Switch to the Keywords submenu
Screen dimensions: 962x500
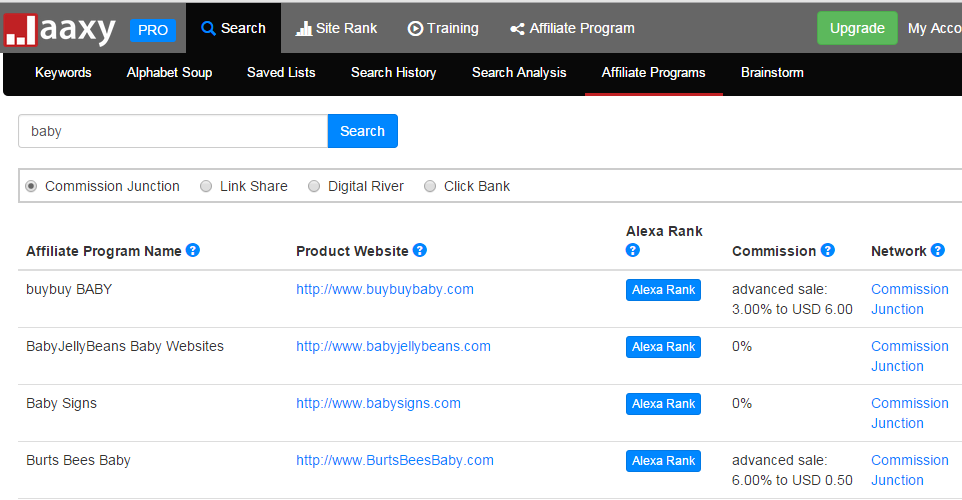click(63, 72)
